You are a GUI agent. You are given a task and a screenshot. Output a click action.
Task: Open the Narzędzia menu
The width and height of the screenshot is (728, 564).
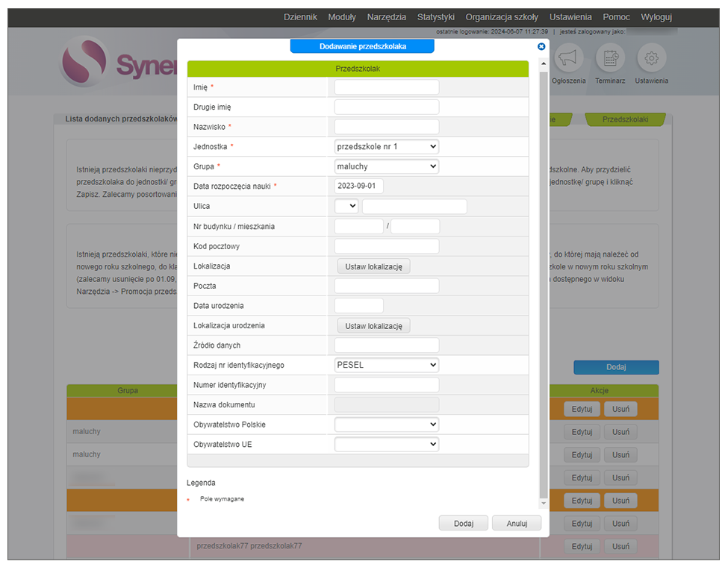(x=387, y=17)
